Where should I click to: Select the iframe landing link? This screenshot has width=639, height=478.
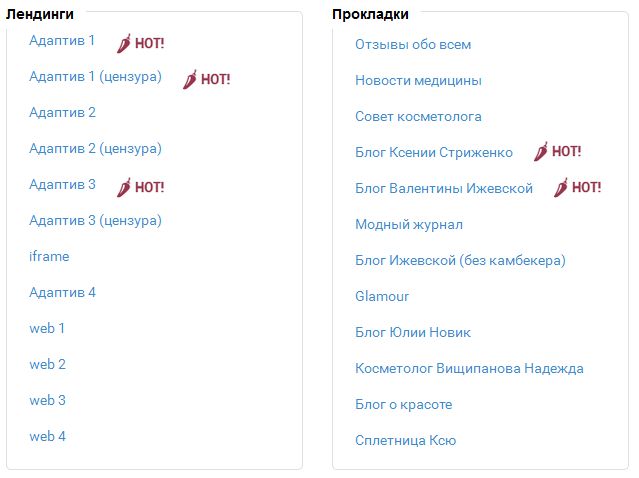(49, 256)
